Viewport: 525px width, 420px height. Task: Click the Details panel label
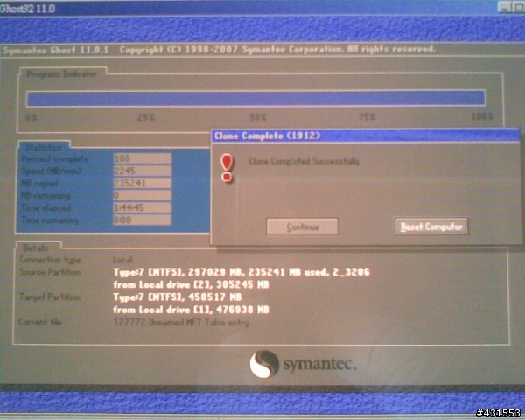pyautogui.click(x=36, y=248)
